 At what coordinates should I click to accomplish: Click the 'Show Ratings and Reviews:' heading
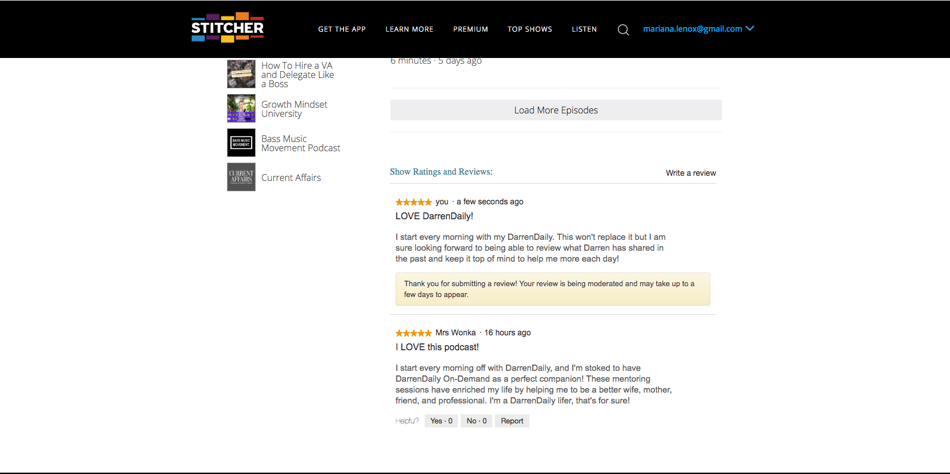(441, 172)
